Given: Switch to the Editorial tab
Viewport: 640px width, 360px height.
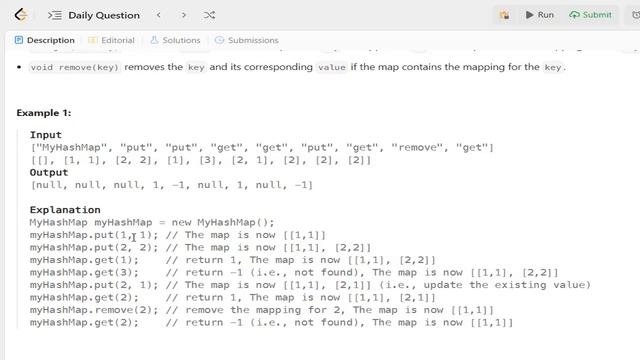Looking at the screenshot, I should pyautogui.click(x=111, y=40).
